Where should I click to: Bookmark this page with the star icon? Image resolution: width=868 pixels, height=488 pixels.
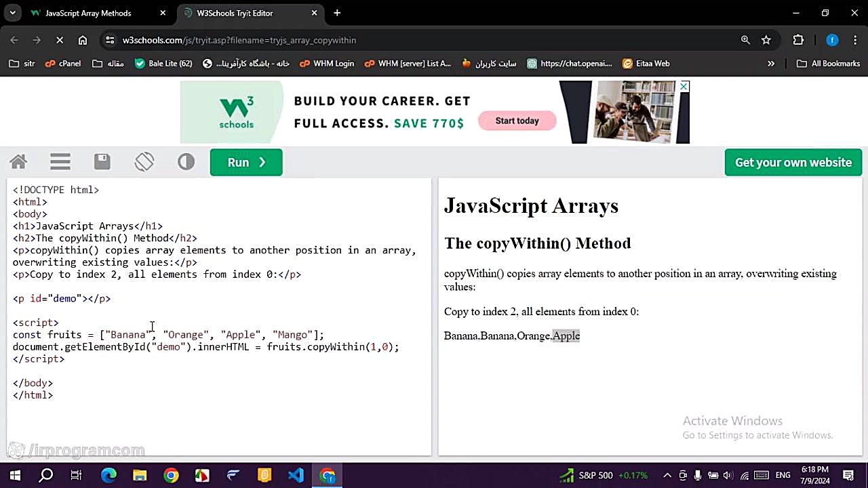point(766,40)
